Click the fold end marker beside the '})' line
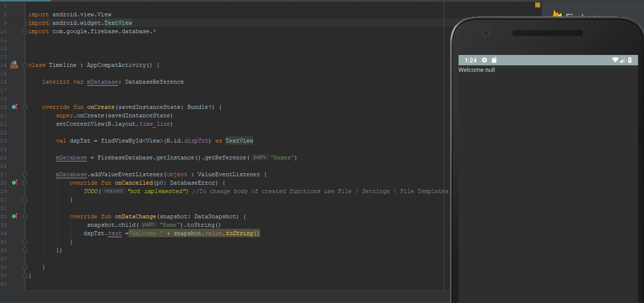The height and width of the screenshot is (303, 644). pos(25,250)
